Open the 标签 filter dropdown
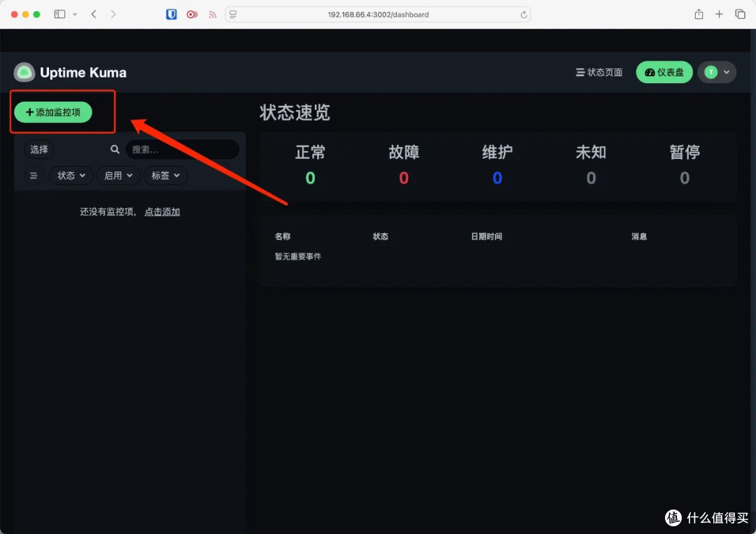The height and width of the screenshot is (534, 756). click(165, 176)
